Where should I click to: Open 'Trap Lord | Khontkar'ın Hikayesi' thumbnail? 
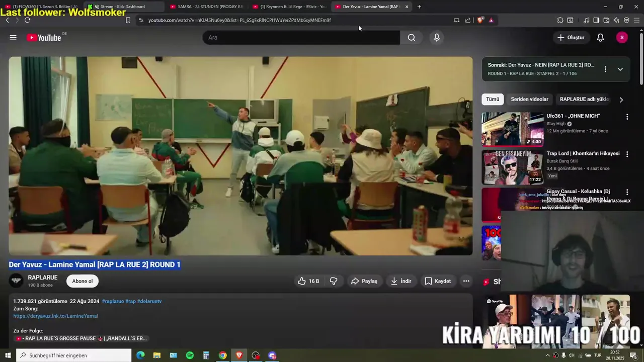(512, 167)
